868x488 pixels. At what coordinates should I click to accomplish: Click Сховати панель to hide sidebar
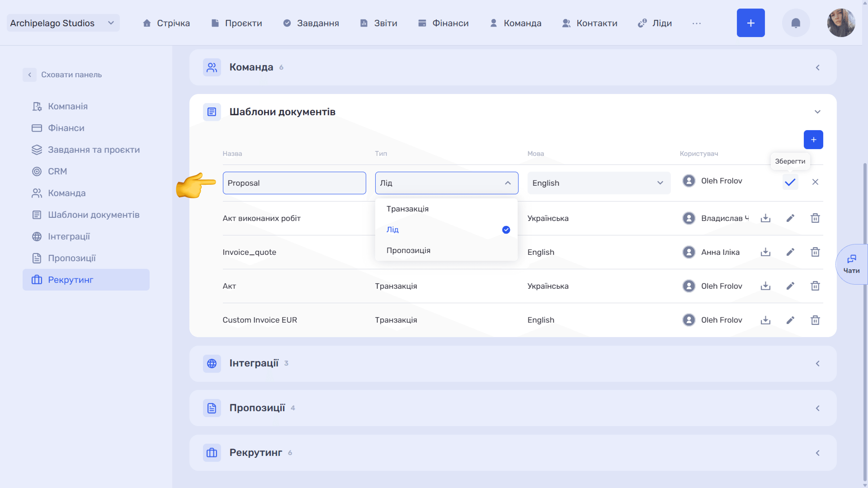[62, 75]
